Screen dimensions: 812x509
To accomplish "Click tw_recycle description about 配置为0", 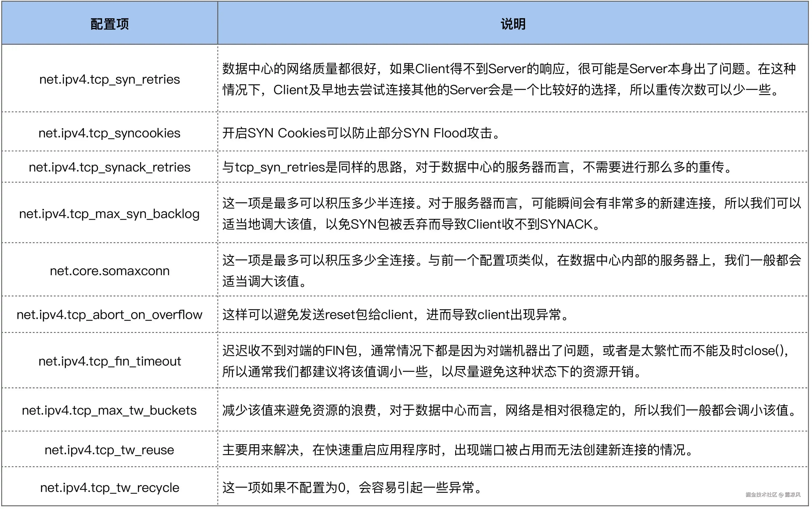I will pos(354,488).
